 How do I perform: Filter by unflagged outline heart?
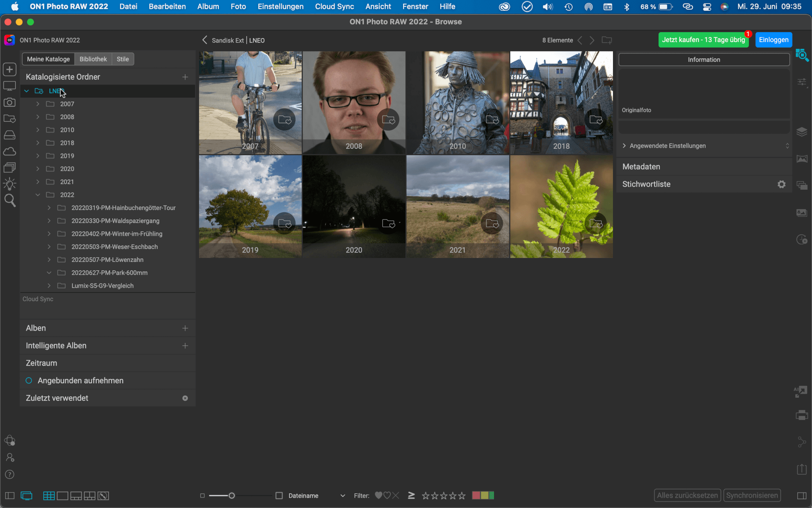(387, 495)
